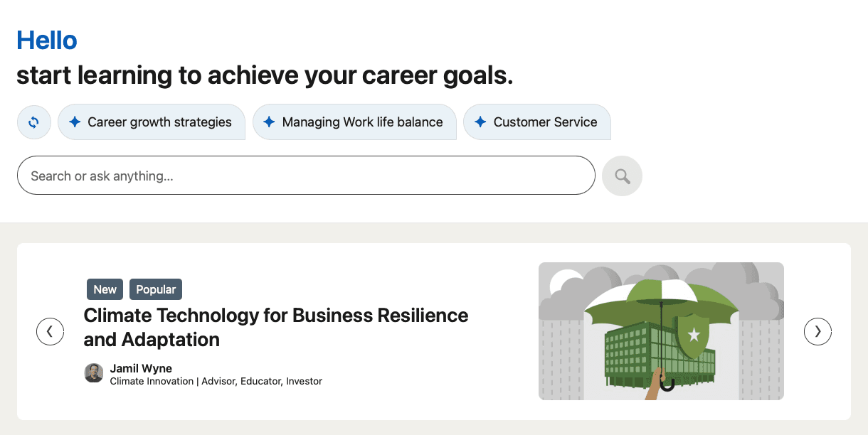This screenshot has width=868, height=435.
Task: Click Jamil Wyne's profile avatar
Action: tap(93, 372)
